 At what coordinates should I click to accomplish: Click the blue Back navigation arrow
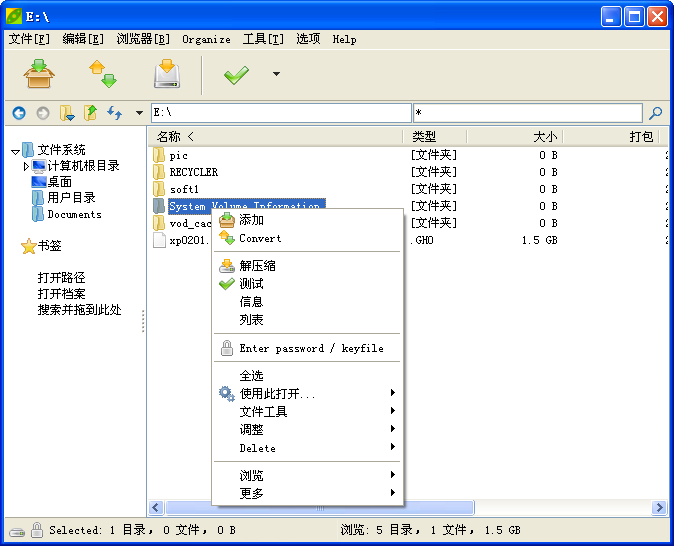[x=18, y=113]
